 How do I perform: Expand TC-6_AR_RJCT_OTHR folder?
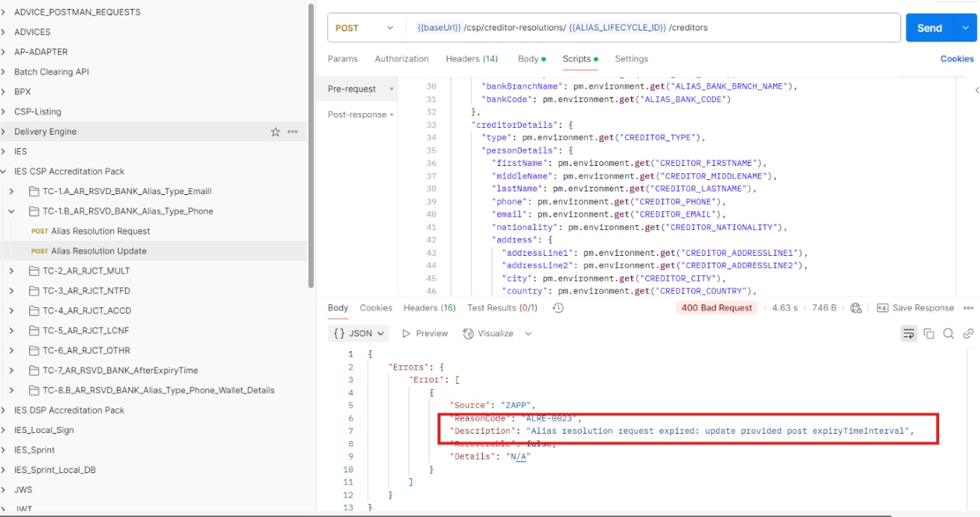12,350
